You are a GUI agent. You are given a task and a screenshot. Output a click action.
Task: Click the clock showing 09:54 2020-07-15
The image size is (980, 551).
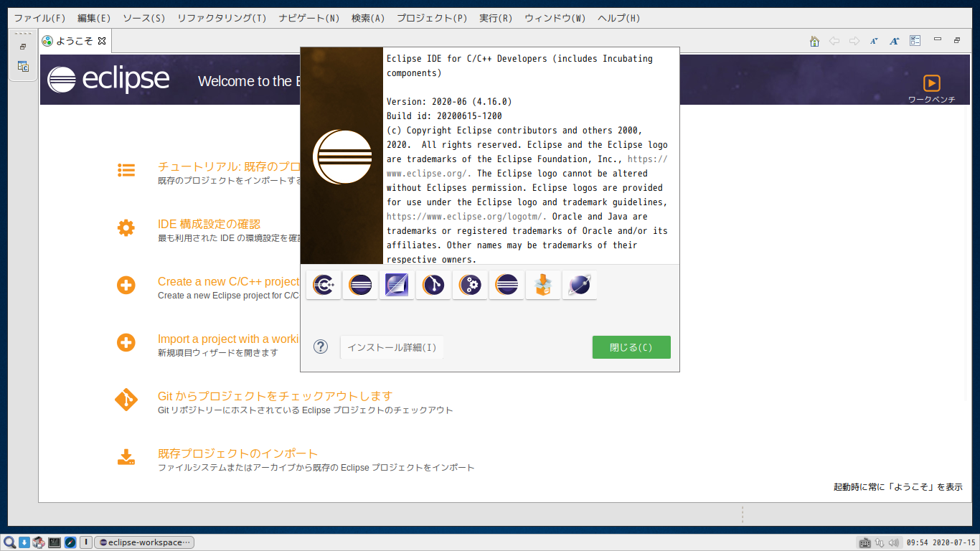click(x=941, y=542)
